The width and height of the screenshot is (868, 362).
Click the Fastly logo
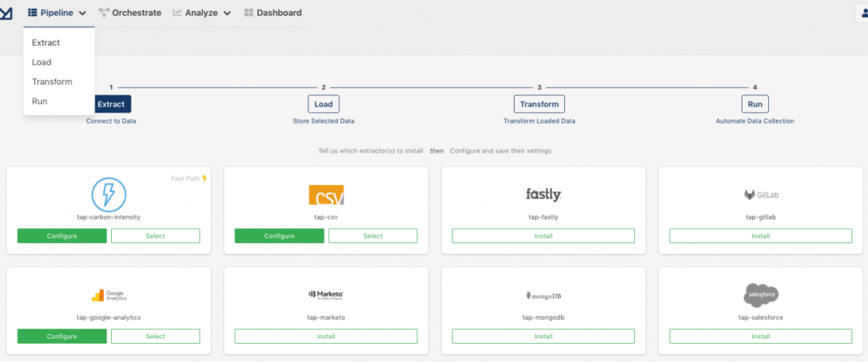544,194
